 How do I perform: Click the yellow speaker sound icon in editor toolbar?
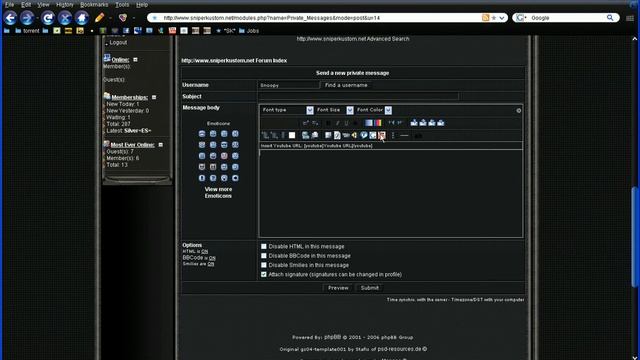(x=354, y=135)
